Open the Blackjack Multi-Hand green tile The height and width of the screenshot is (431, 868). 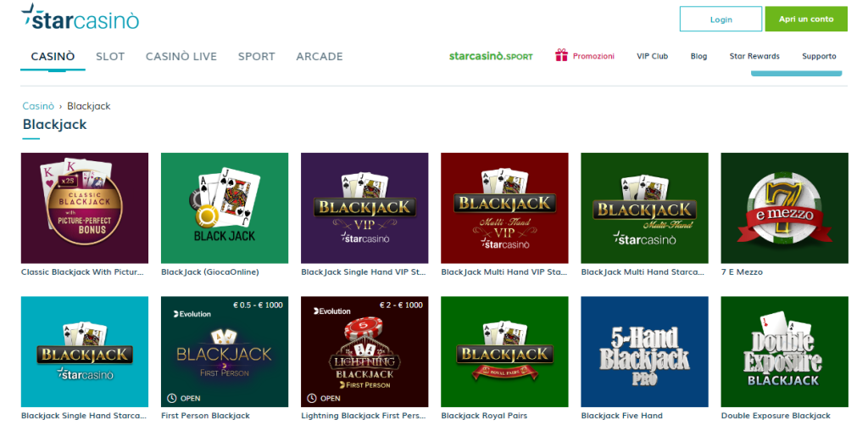tap(645, 208)
